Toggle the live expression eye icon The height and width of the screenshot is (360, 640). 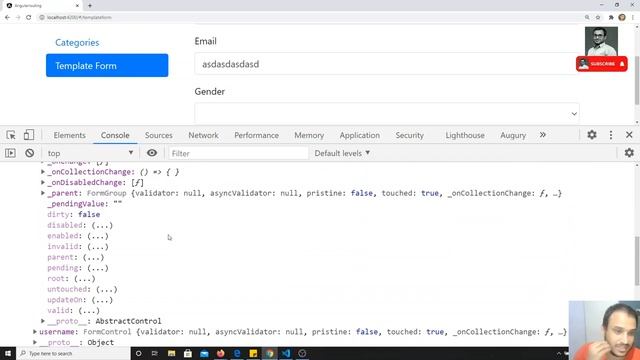pyautogui.click(x=152, y=153)
